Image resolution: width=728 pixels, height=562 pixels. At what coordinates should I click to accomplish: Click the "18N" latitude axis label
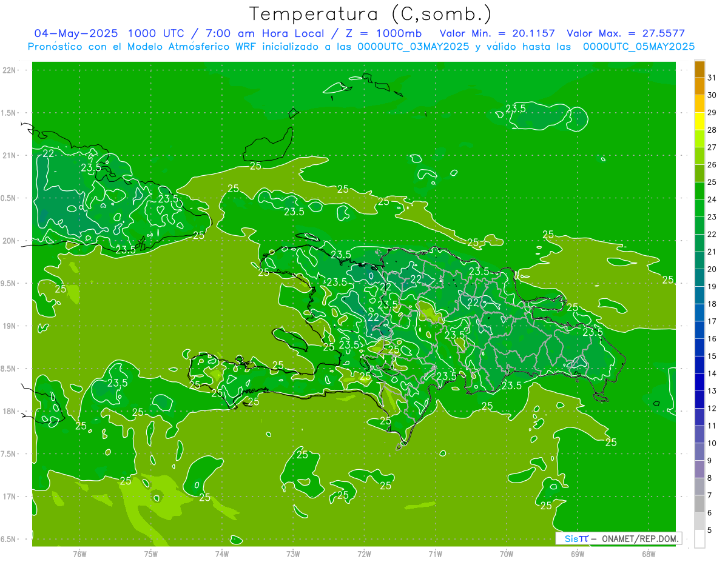(x=10, y=412)
